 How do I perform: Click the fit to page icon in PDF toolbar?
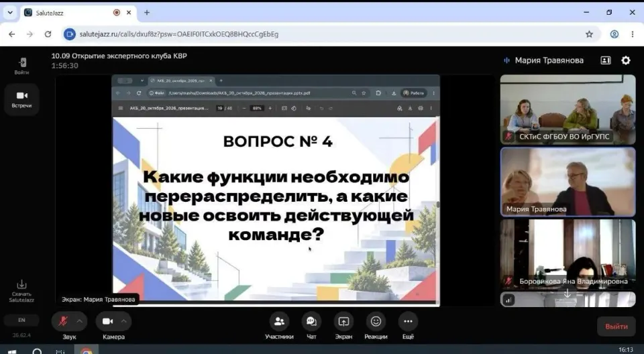click(284, 109)
